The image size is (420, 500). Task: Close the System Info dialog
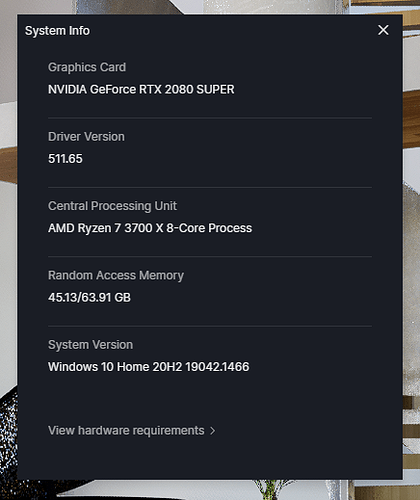tap(383, 30)
